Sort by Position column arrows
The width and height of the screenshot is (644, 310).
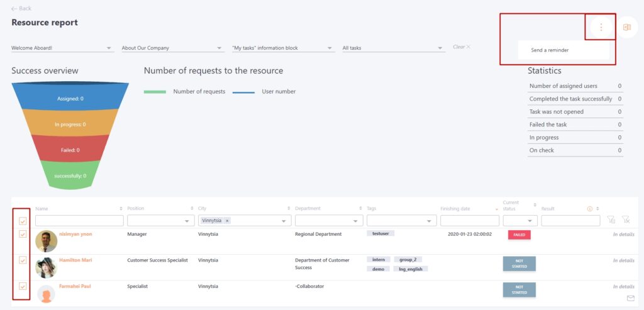pos(192,209)
